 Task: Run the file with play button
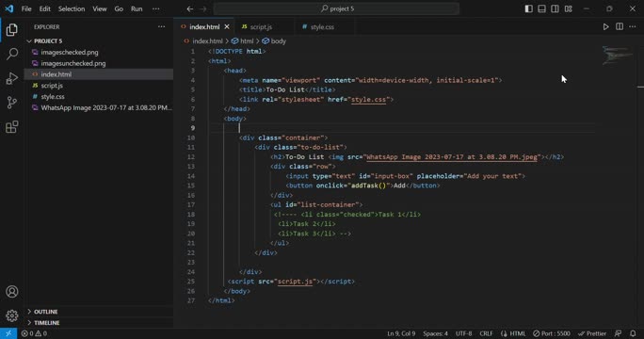coord(605,26)
